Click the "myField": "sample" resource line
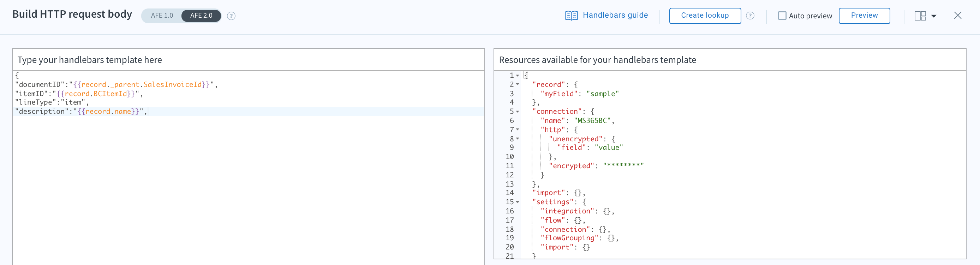This screenshot has width=980, height=265. point(580,93)
